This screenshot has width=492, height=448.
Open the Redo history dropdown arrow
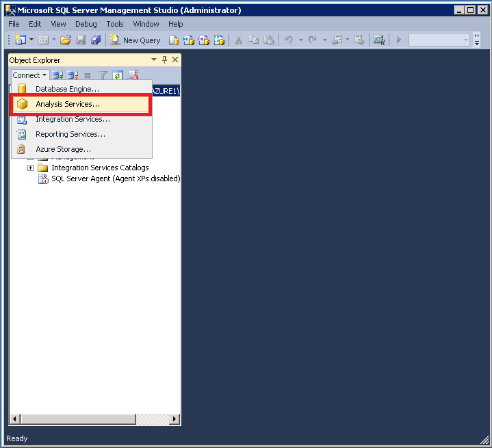pos(325,40)
